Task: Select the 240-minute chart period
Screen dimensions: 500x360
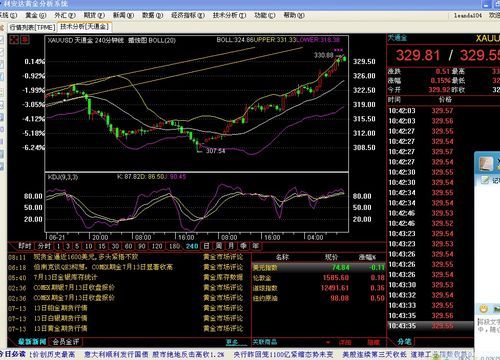Action: [192, 246]
